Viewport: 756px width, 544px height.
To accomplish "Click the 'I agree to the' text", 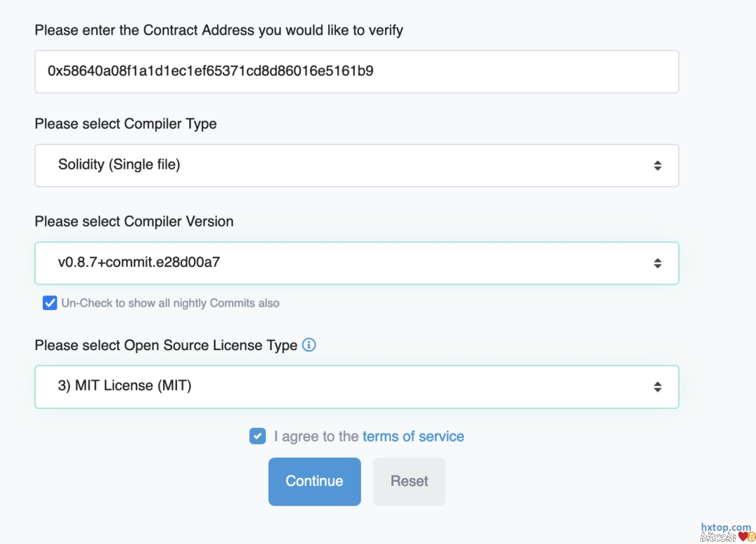I will coord(316,436).
